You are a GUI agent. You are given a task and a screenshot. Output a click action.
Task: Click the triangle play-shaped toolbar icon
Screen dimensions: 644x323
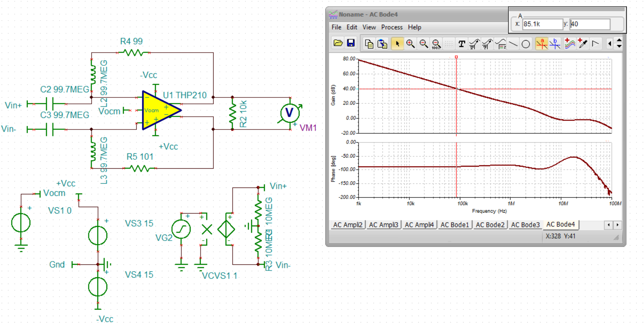pos(596,44)
